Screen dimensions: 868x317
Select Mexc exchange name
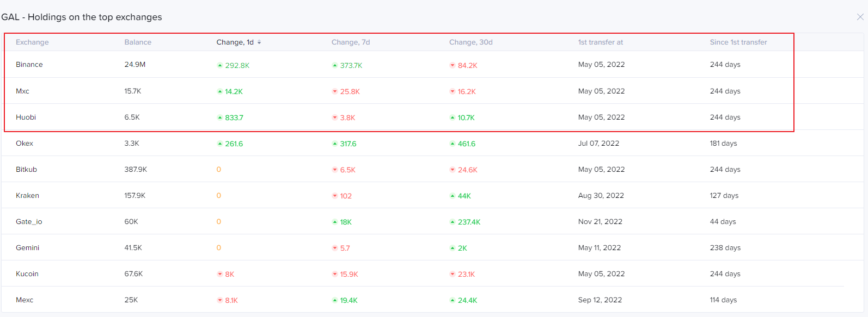[x=25, y=300]
